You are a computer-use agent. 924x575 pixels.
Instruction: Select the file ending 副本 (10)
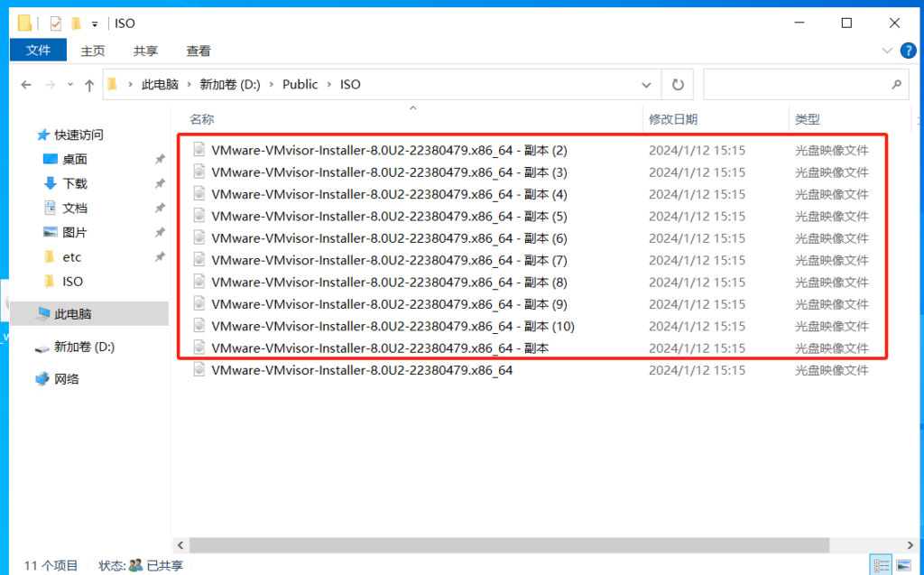point(393,326)
